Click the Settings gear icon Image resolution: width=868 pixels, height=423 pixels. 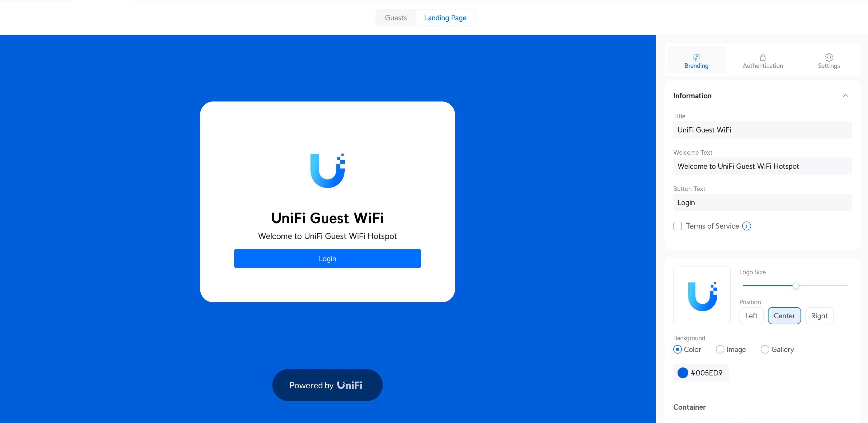(829, 57)
